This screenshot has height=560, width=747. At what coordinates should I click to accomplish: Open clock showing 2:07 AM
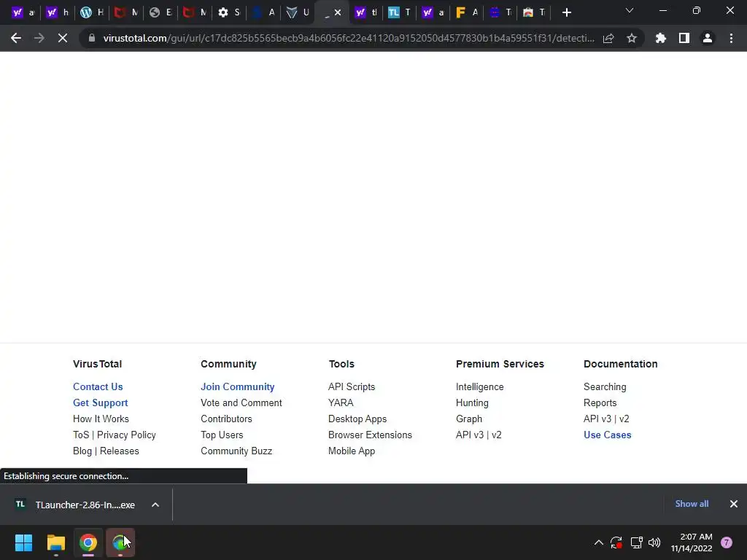pyautogui.click(x=692, y=542)
